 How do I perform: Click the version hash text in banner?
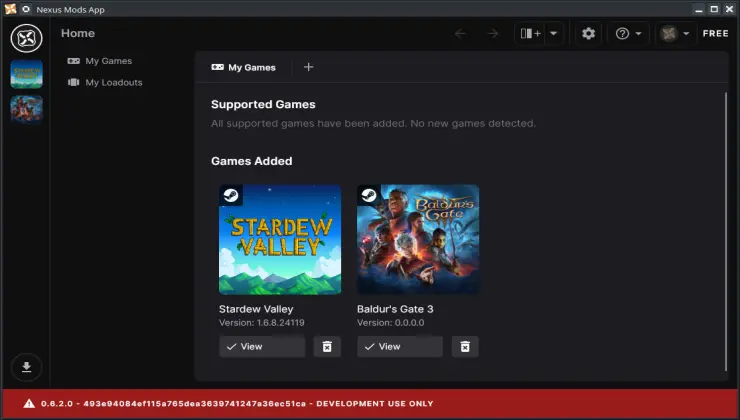(x=194, y=403)
